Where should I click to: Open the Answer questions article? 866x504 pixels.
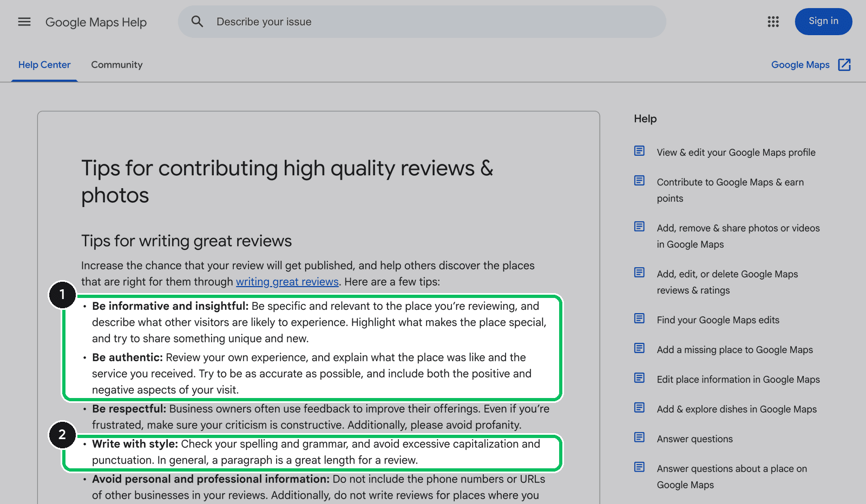tap(695, 439)
